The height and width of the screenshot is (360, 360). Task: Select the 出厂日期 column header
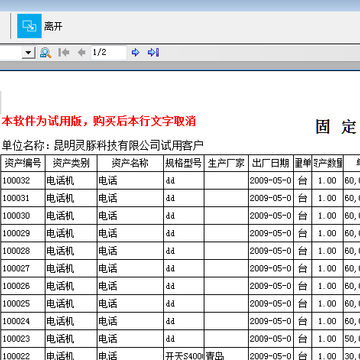271,163
